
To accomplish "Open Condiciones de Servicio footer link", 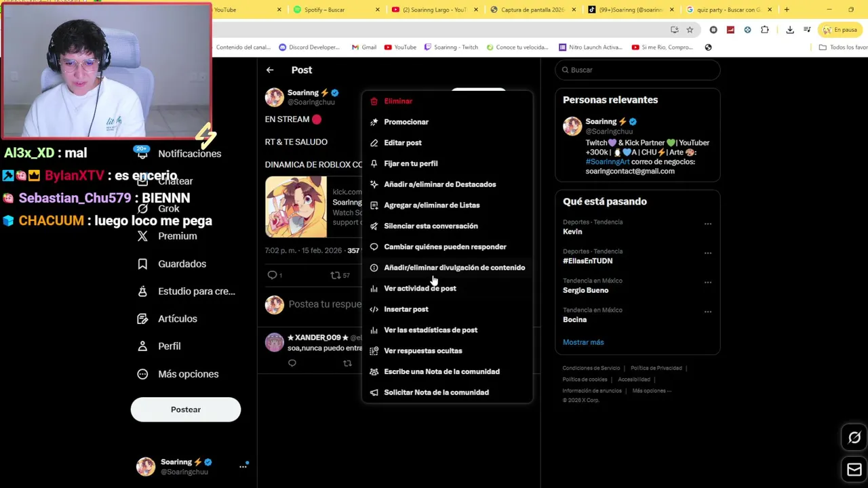I will coord(591,368).
